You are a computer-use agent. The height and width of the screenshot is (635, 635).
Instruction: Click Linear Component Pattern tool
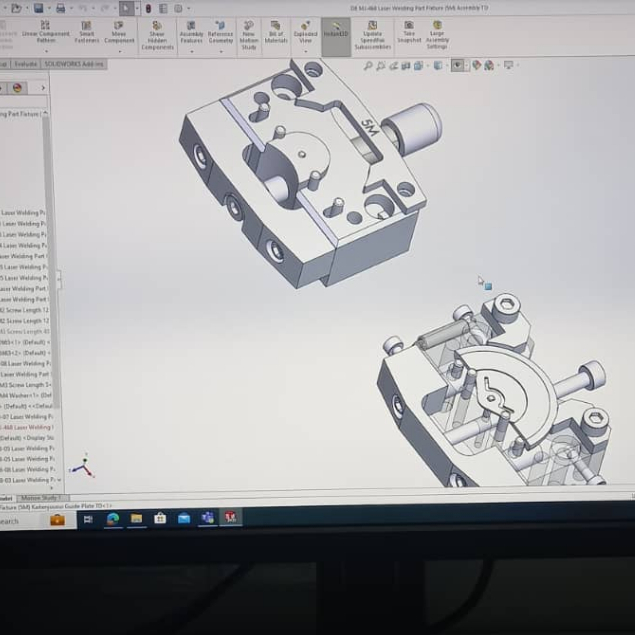click(x=45, y=31)
